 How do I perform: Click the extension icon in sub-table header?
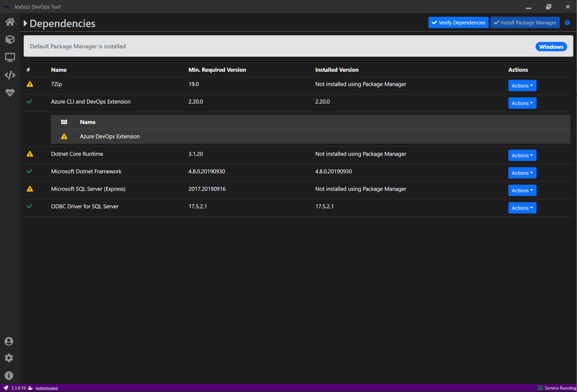tap(64, 122)
